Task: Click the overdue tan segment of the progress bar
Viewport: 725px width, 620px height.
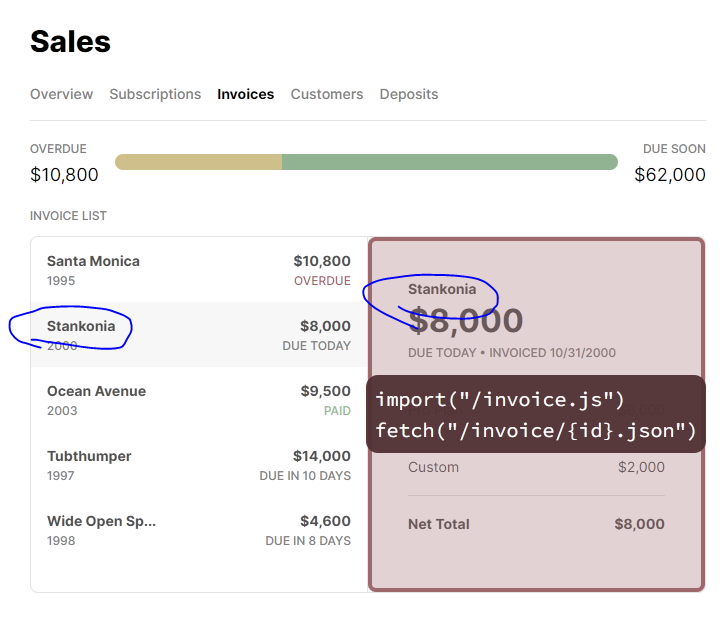Action: (x=198, y=162)
